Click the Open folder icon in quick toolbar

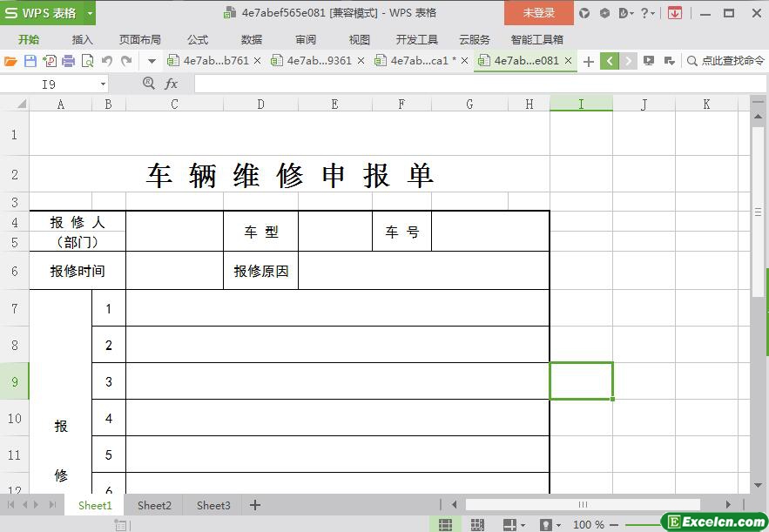coord(10,61)
